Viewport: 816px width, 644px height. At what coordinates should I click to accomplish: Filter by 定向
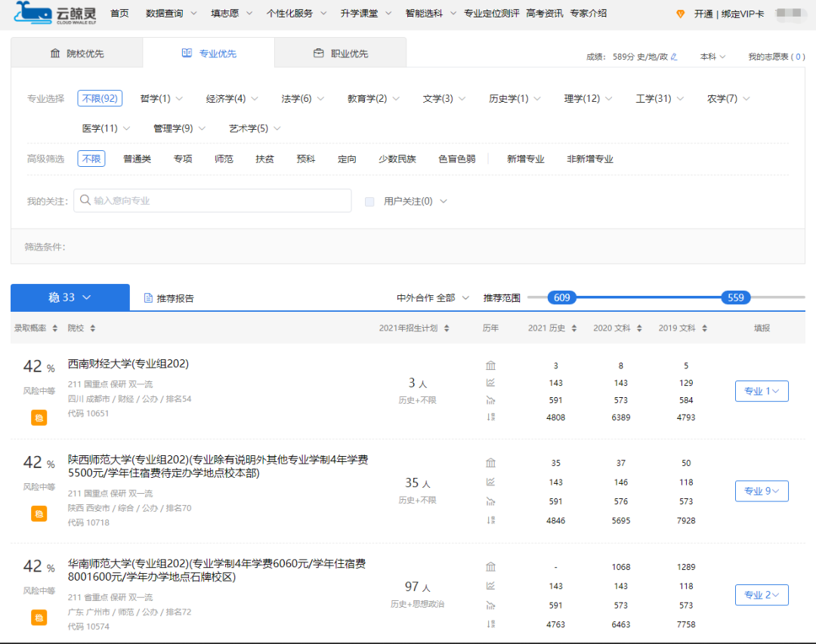click(x=347, y=159)
